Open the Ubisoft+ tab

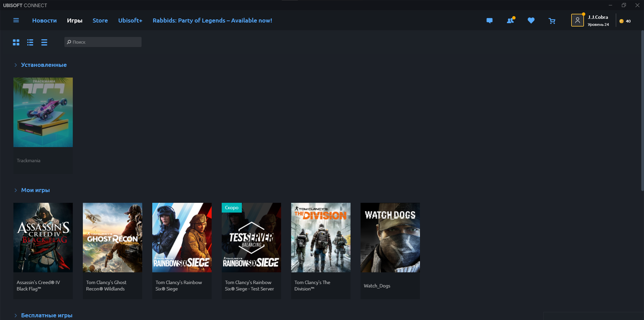[x=130, y=20]
